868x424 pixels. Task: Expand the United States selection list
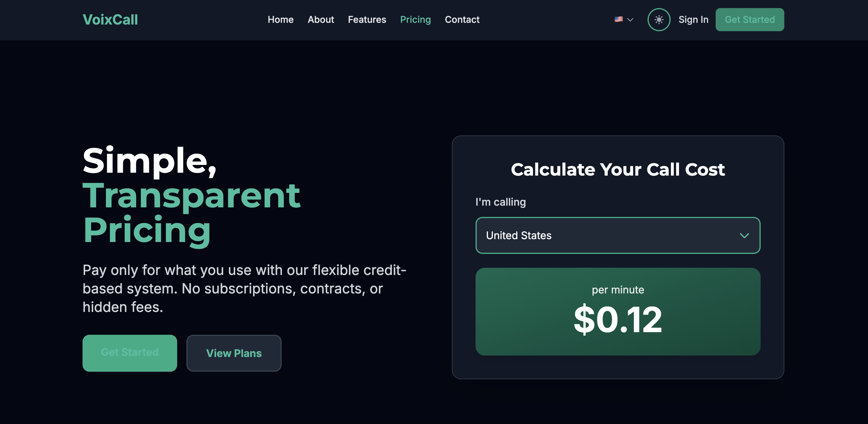(x=618, y=235)
